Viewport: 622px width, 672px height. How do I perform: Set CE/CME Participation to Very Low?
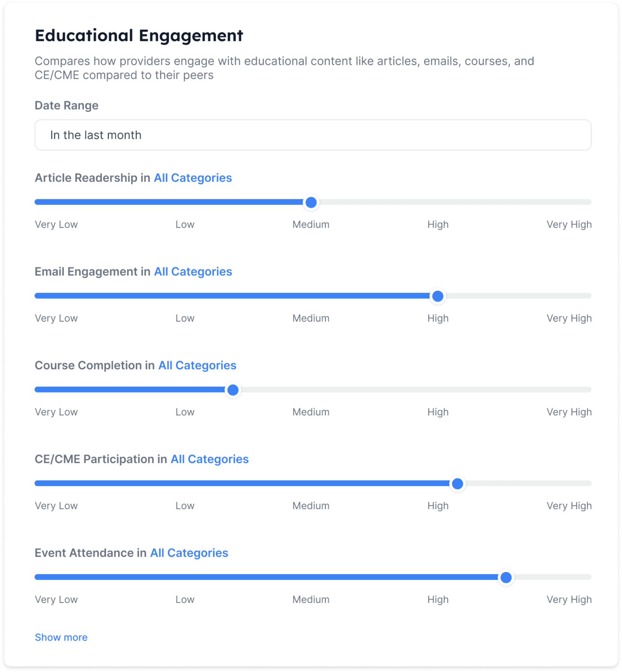(x=37, y=484)
